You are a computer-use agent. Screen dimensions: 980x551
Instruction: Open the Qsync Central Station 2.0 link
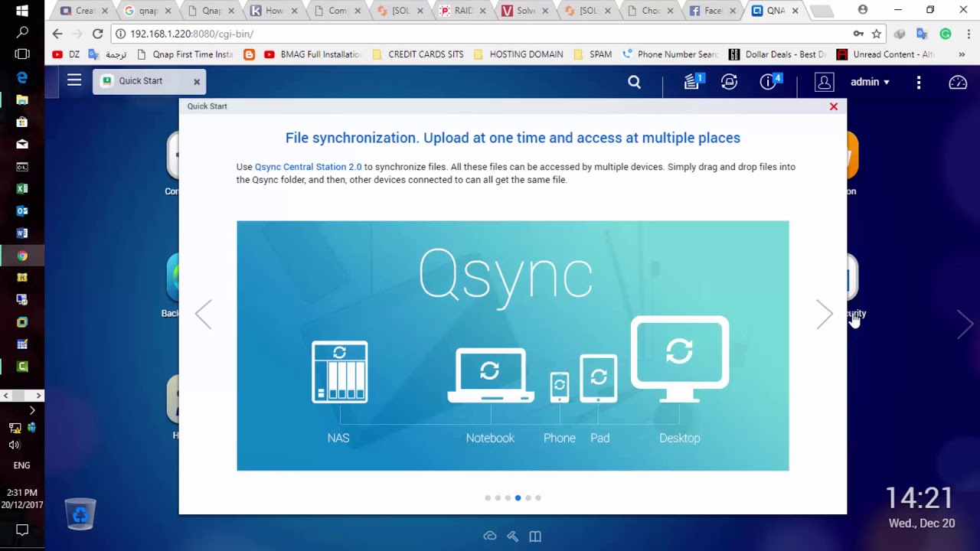point(308,167)
